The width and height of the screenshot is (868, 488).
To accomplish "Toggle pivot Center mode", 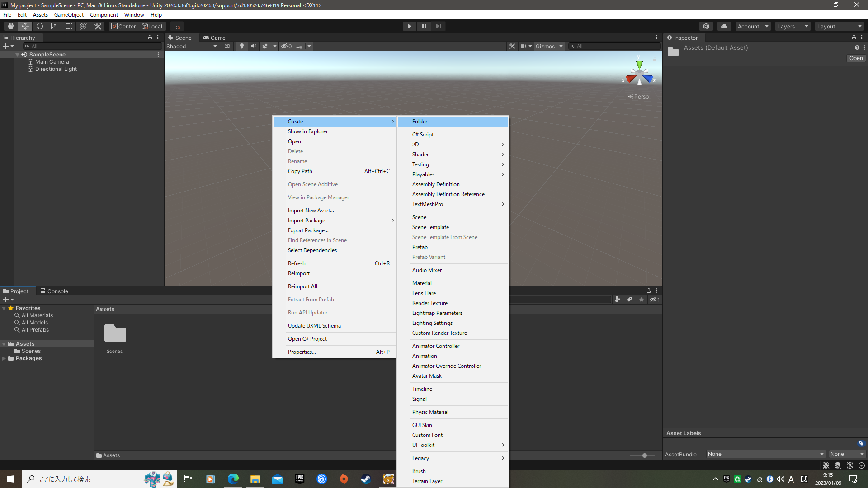I will [123, 26].
